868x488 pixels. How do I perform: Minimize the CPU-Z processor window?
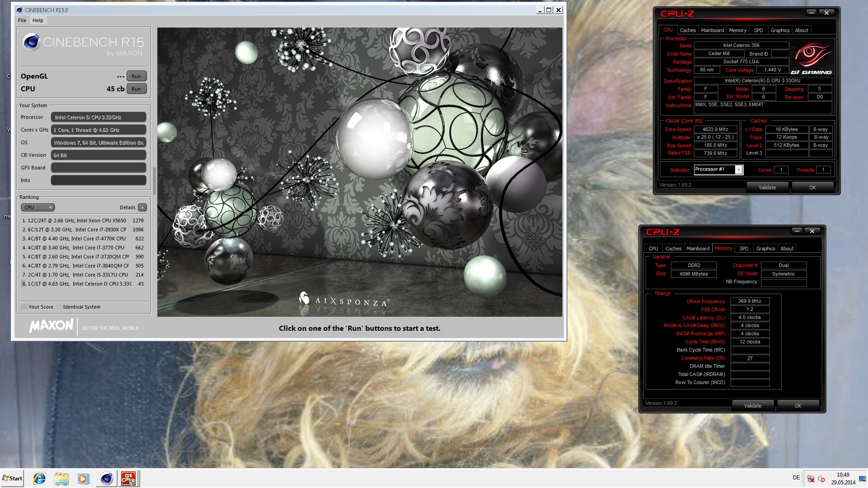pos(811,13)
